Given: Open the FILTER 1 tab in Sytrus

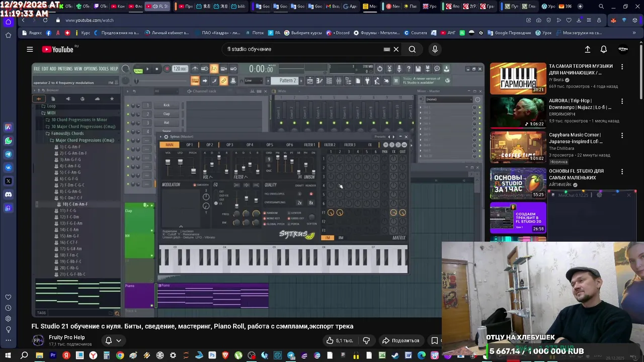Looking at the screenshot, I should click(x=310, y=145).
